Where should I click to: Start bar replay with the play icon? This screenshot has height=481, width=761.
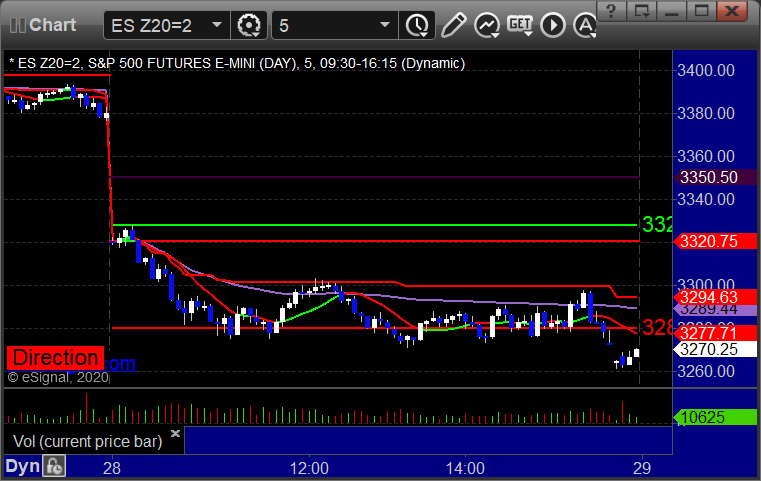point(553,25)
